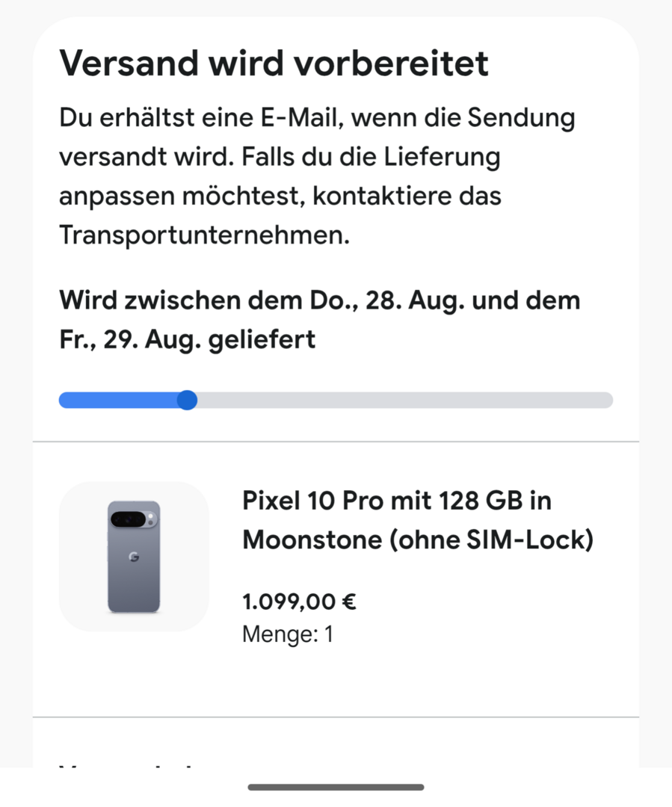The height and width of the screenshot is (807, 672).
Task: Tap the partially hidden heading at the bottom
Action: click(x=127, y=764)
